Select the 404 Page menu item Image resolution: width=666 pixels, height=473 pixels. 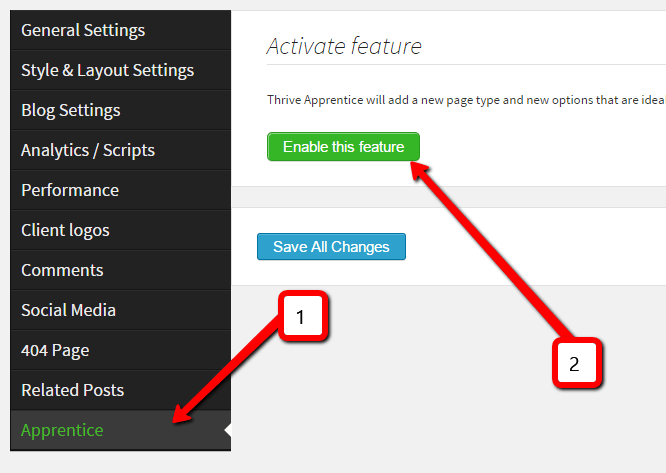(x=121, y=350)
